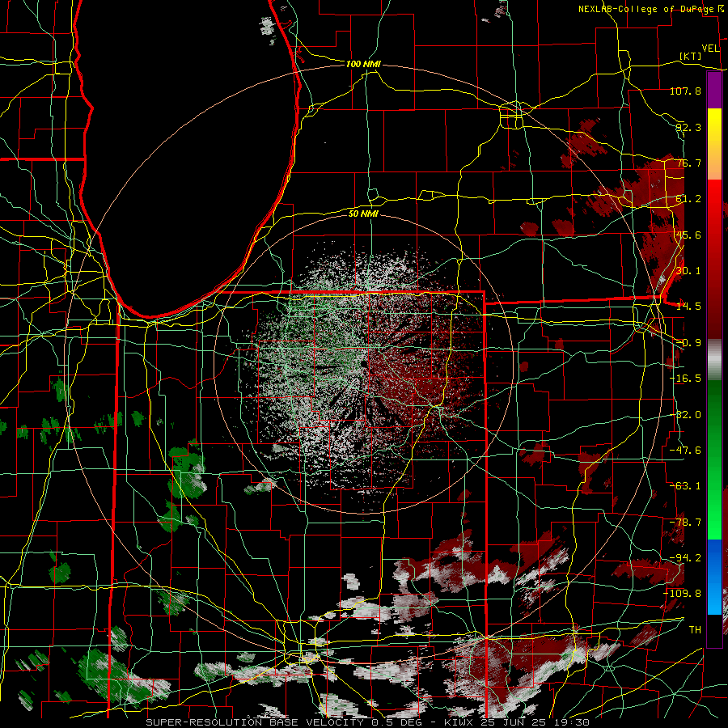
Task: Click the 50 NMI range ring label
Action: pos(363,214)
